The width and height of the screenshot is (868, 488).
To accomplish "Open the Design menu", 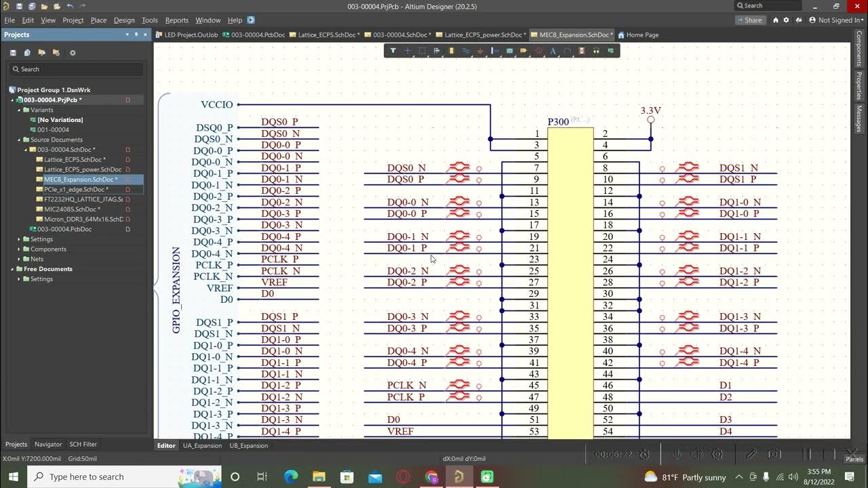I will point(124,20).
